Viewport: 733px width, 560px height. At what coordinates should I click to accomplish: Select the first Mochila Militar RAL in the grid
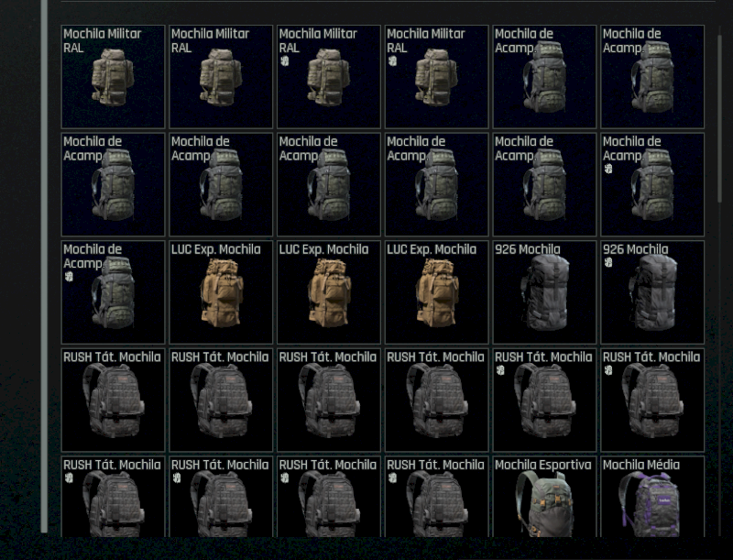coord(113,77)
